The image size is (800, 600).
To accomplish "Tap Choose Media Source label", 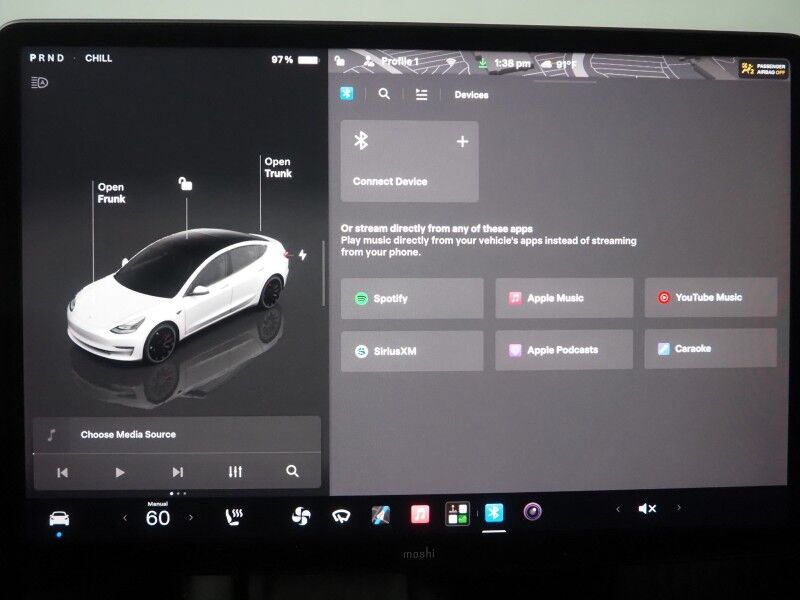I will click(128, 435).
